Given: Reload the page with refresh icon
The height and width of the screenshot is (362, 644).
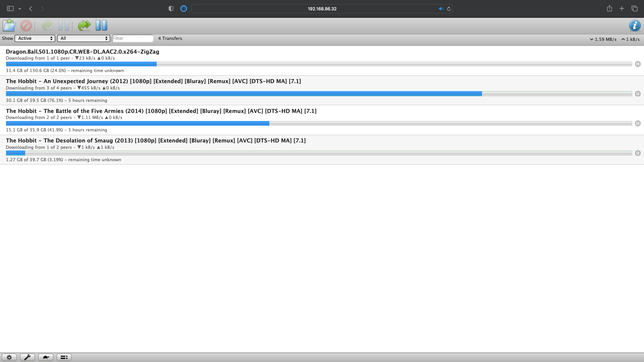Looking at the screenshot, I should [449, 9].
